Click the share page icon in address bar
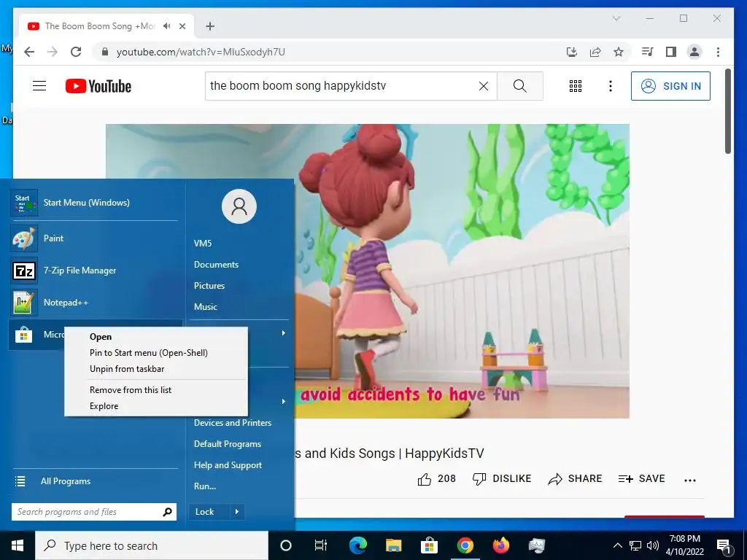The image size is (747, 560). pos(595,52)
